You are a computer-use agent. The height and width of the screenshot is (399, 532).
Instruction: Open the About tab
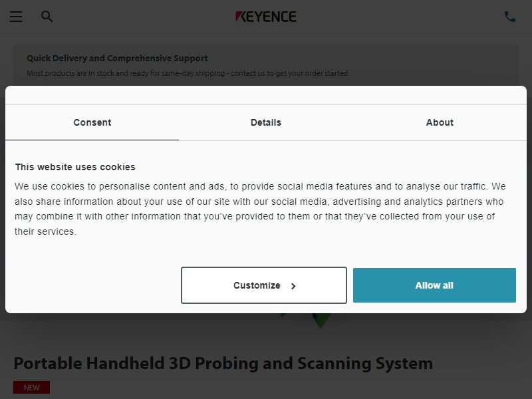point(440,122)
